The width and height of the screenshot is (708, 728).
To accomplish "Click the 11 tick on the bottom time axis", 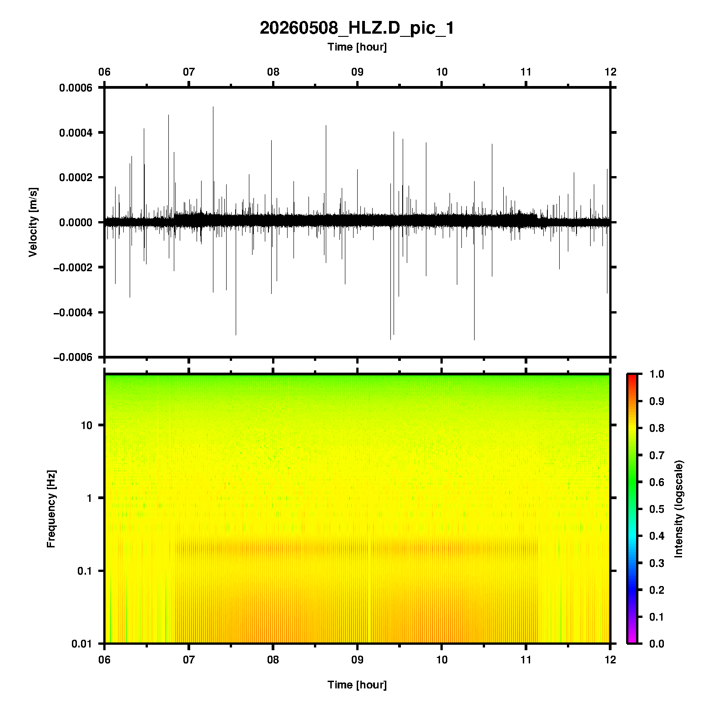I will coord(526,659).
